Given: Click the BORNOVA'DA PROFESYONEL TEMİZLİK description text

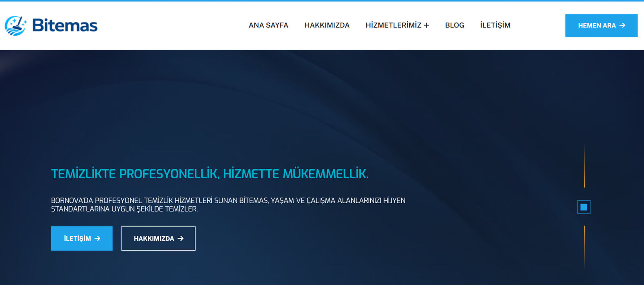Looking at the screenshot, I should (228, 204).
